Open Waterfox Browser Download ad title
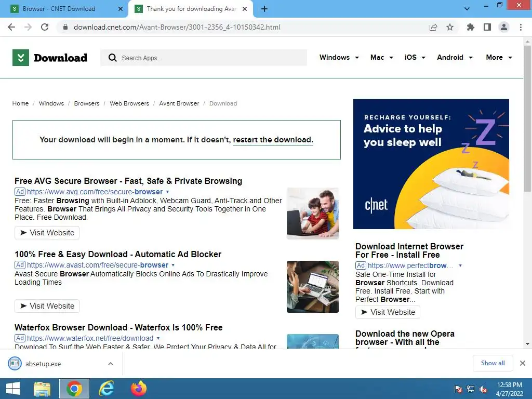This screenshot has height=399, width=532. tap(118, 327)
